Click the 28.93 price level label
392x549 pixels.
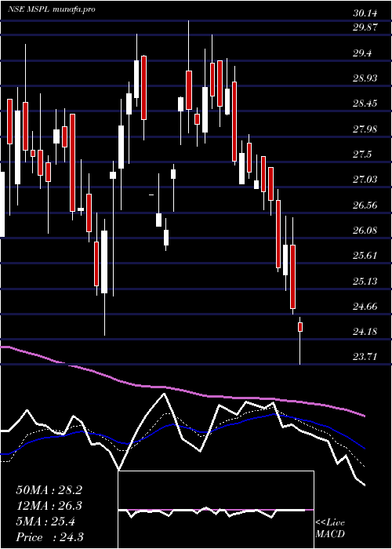365,78
